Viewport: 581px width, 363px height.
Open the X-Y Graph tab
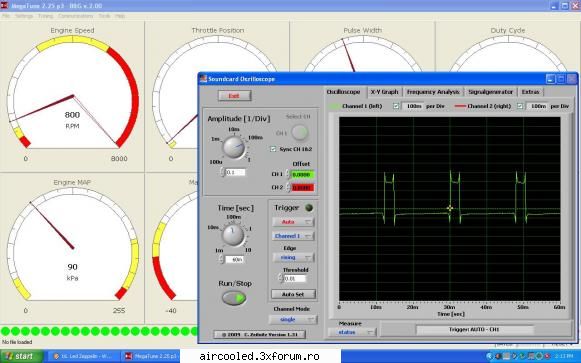[384, 92]
